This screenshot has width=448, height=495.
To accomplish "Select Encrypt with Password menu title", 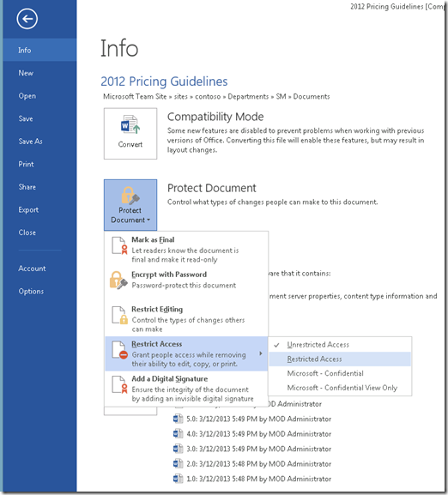I will click(x=169, y=275).
